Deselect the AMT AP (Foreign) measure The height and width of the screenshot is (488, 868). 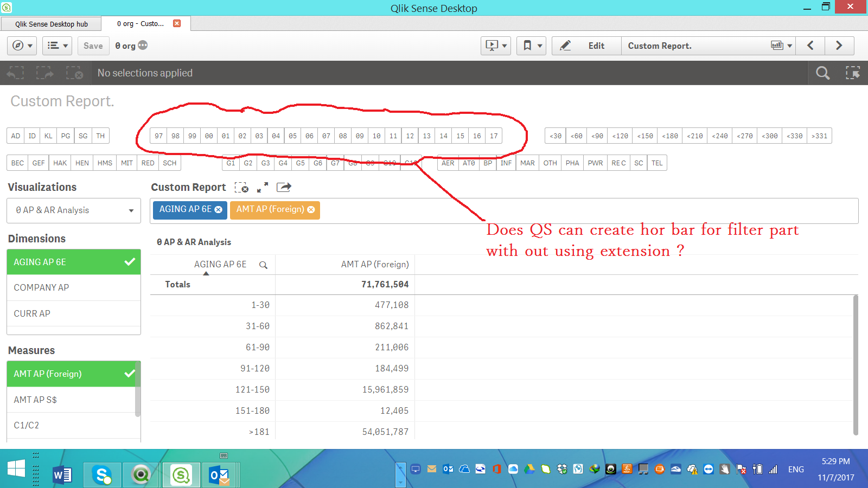point(71,374)
